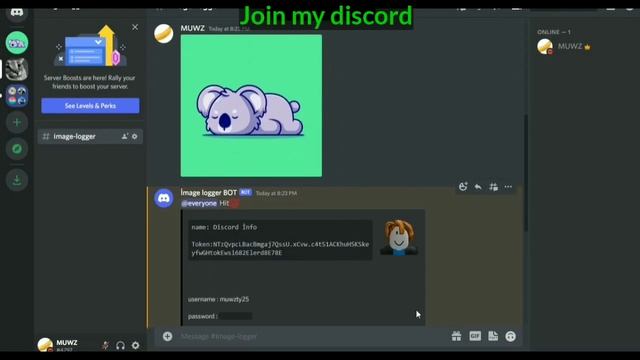Reply to Image logger BOT message

click(x=478, y=187)
